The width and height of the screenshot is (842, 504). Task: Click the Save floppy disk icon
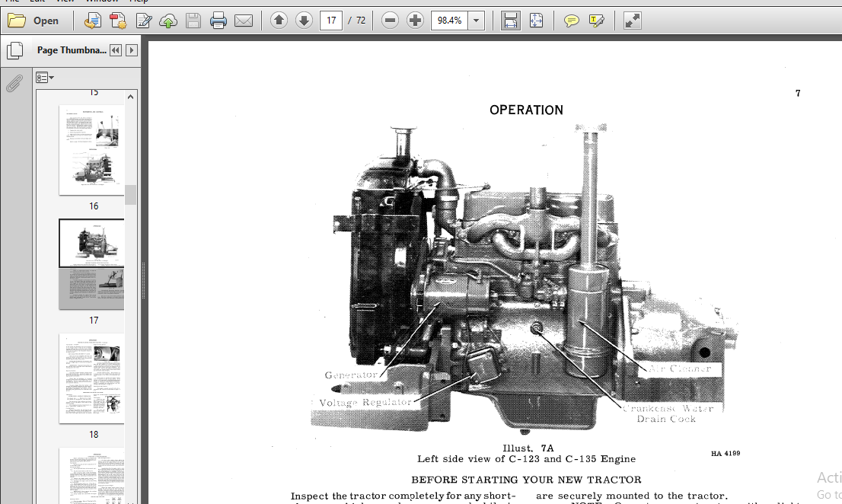pos(193,21)
